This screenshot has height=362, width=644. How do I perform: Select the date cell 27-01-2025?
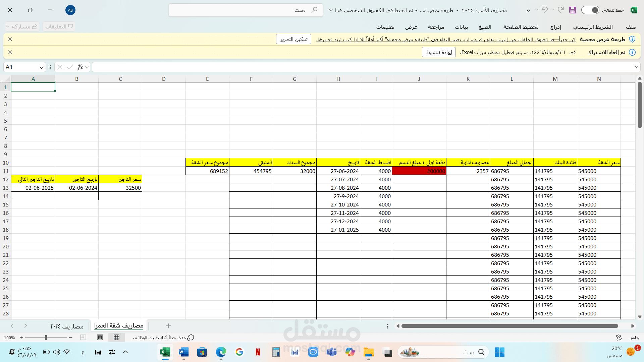pyautogui.click(x=338, y=230)
